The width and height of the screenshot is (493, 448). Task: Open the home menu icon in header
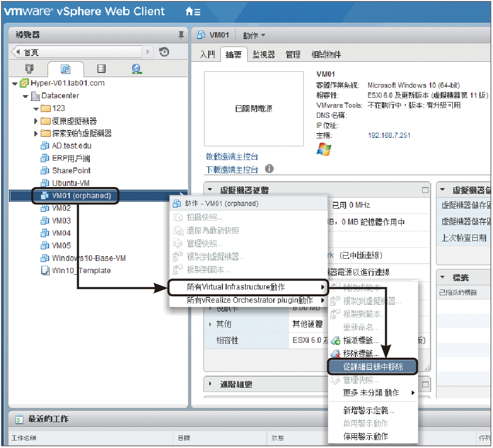[193, 12]
